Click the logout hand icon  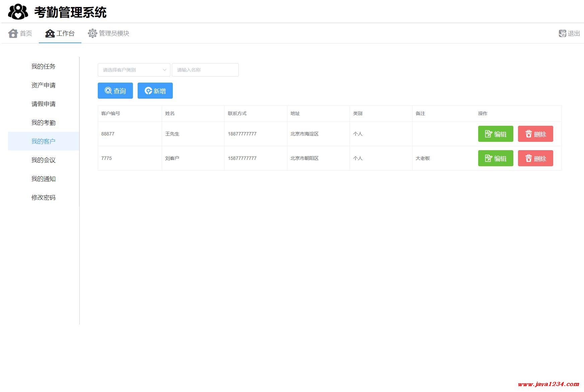point(563,33)
